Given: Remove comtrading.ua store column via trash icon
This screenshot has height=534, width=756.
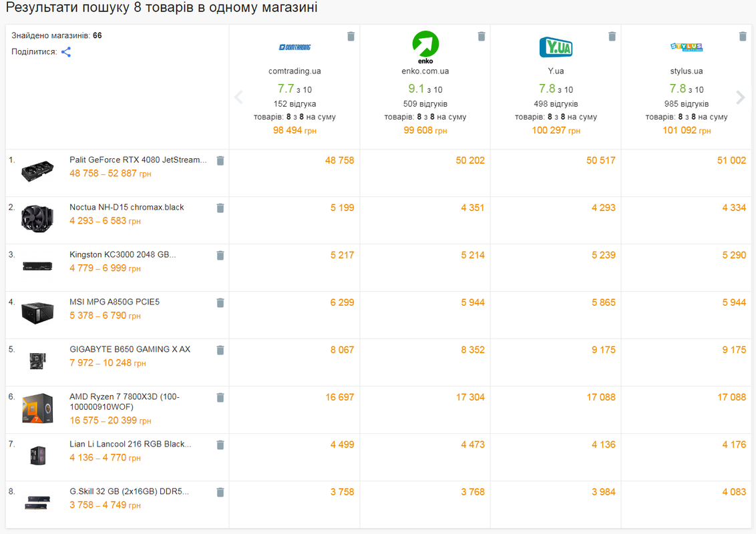Looking at the screenshot, I should click(351, 36).
